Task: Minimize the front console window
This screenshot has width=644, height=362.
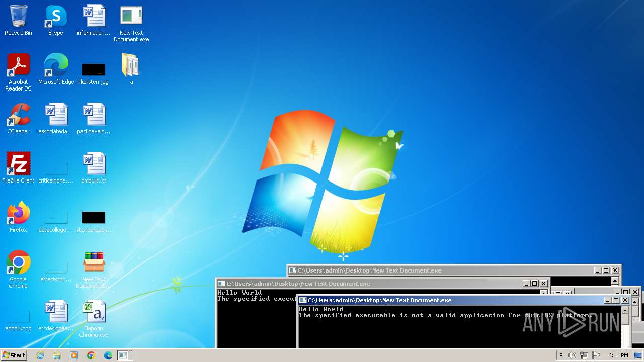Action: point(608,300)
